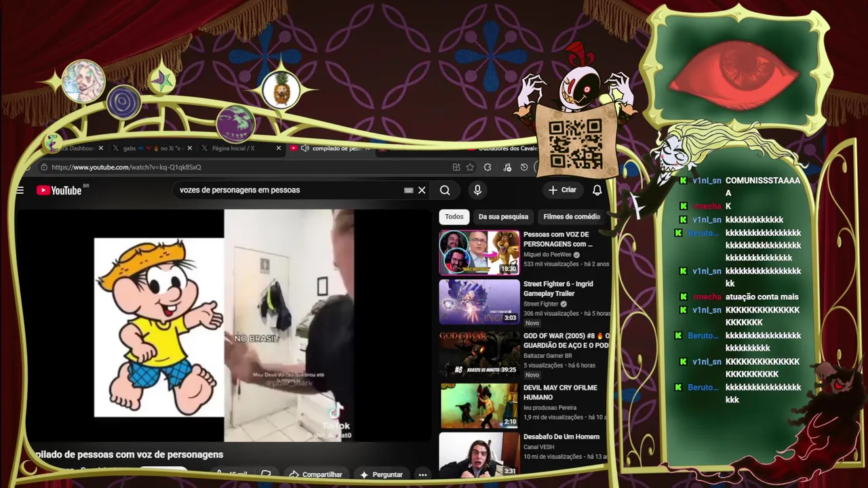The height and width of the screenshot is (488, 868).
Task: Open Baltazar Gamer BR channel link
Action: pyautogui.click(x=548, y=356)
